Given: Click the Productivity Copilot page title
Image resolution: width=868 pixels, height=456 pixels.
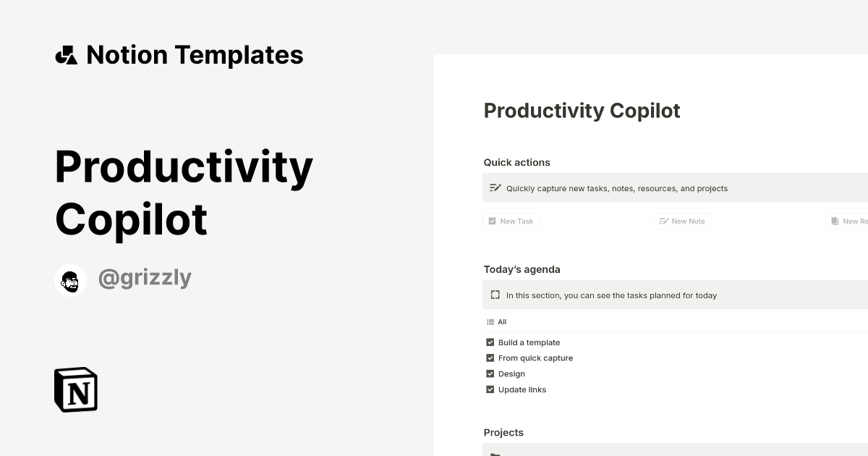Looking at the screenshot, I should coord(582,110).
